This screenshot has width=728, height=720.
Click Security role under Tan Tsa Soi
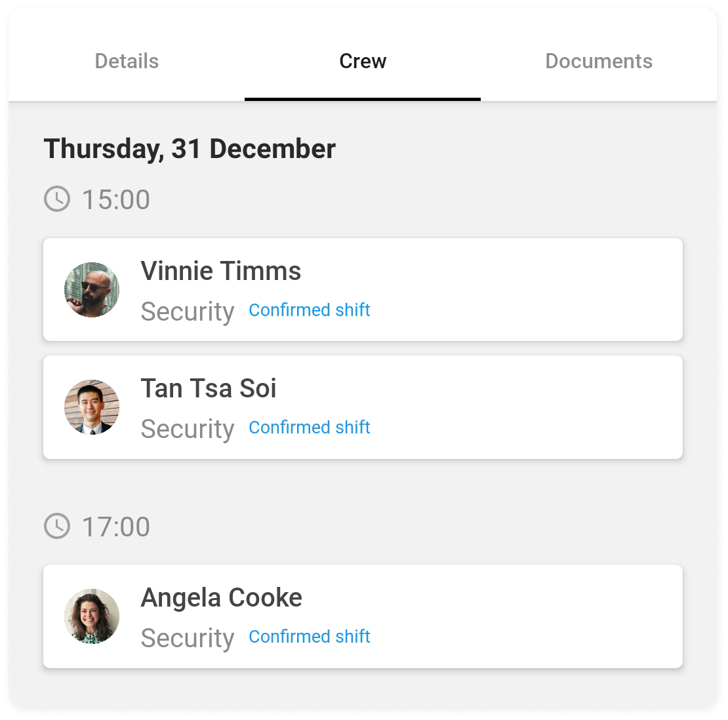pos(188,429)
